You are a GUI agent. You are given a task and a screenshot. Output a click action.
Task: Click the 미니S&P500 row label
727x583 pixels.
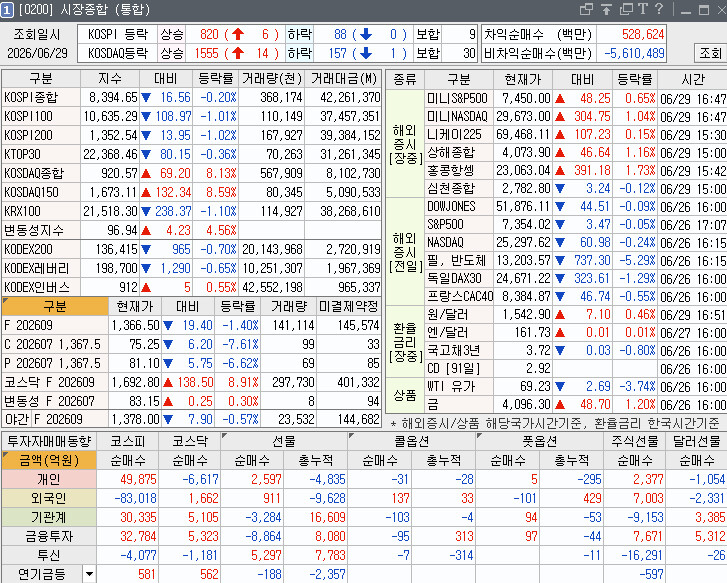click(457, 99)
